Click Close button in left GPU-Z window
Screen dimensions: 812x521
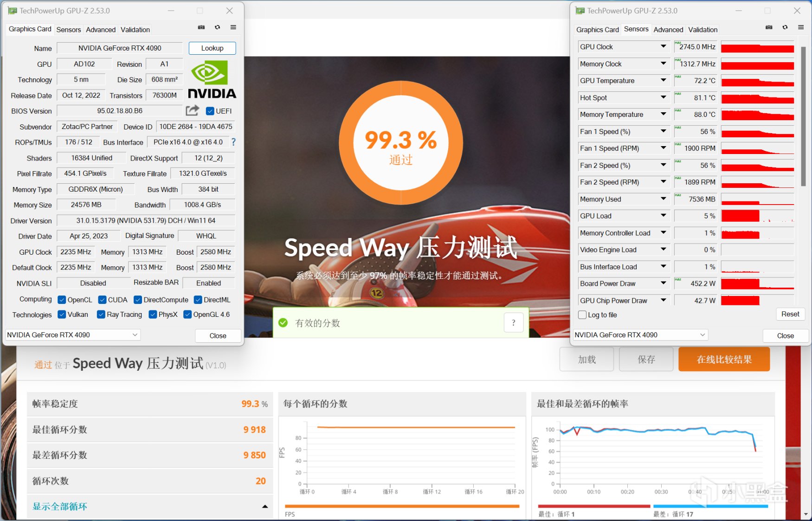pos(218,335)
